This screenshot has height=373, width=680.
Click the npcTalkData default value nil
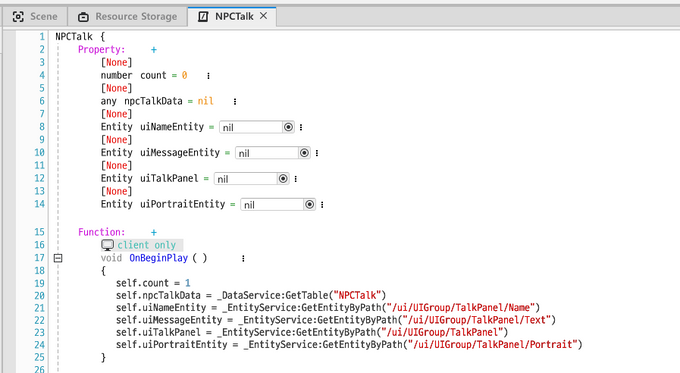click(206, 101)
